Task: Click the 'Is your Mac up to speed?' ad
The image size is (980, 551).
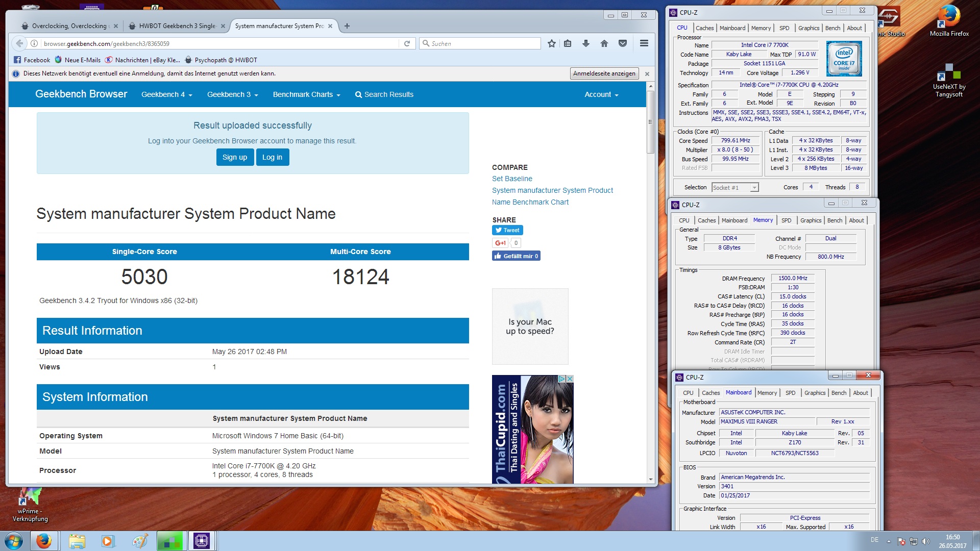Action: pos(530,327)
